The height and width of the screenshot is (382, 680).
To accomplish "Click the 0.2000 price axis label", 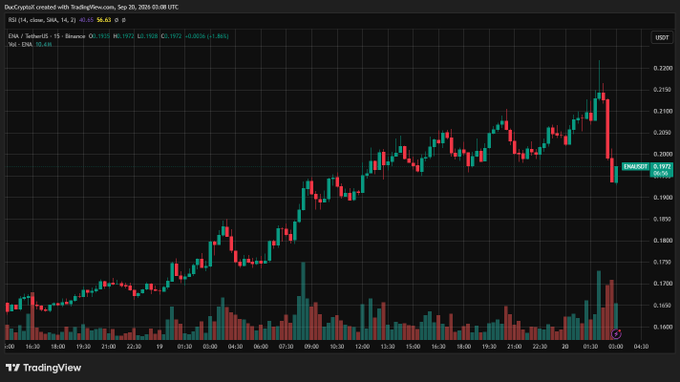I will (663, 154).
